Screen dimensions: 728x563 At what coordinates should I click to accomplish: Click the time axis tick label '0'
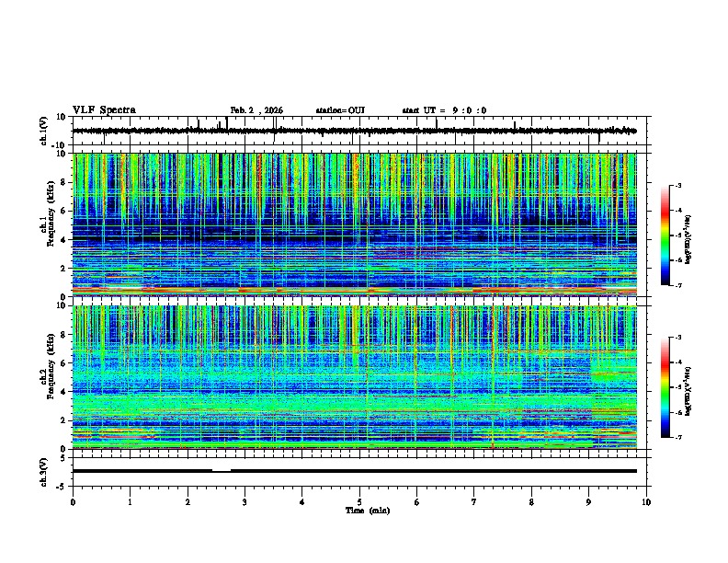[x=73, y=502]
